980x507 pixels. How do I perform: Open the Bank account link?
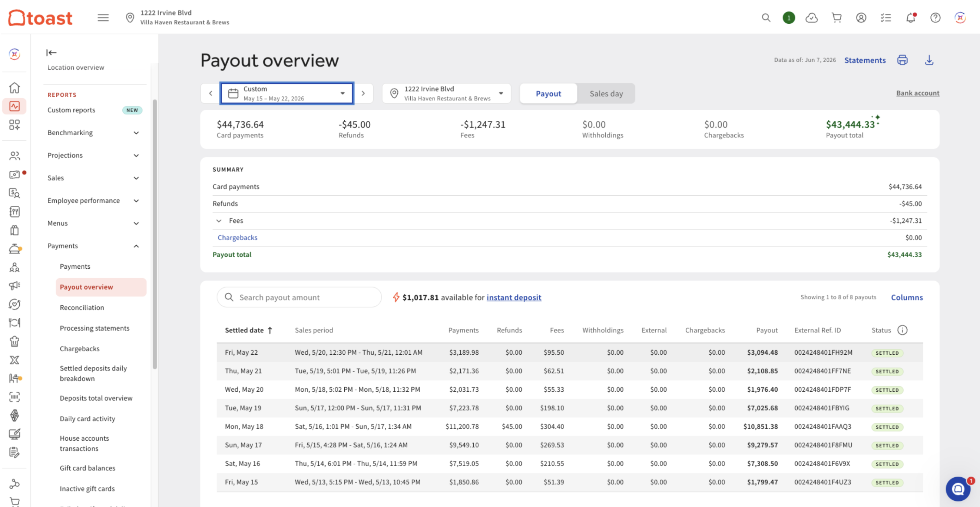pyautogui.click(x=918, y=93)
